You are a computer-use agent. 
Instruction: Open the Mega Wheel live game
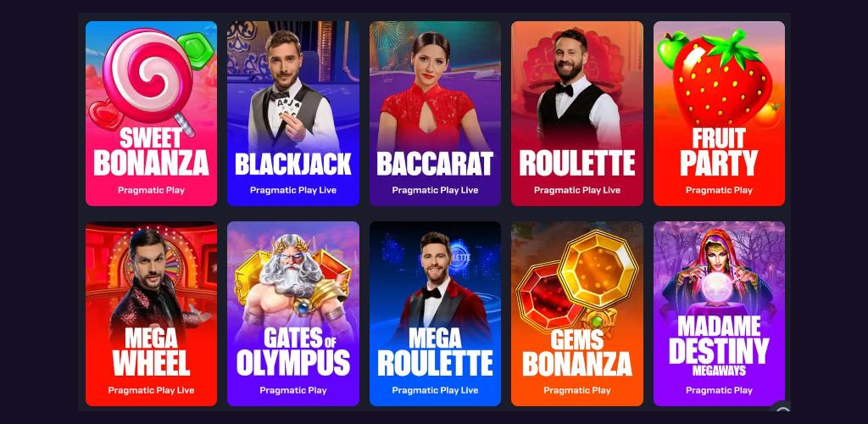point(151,314)
